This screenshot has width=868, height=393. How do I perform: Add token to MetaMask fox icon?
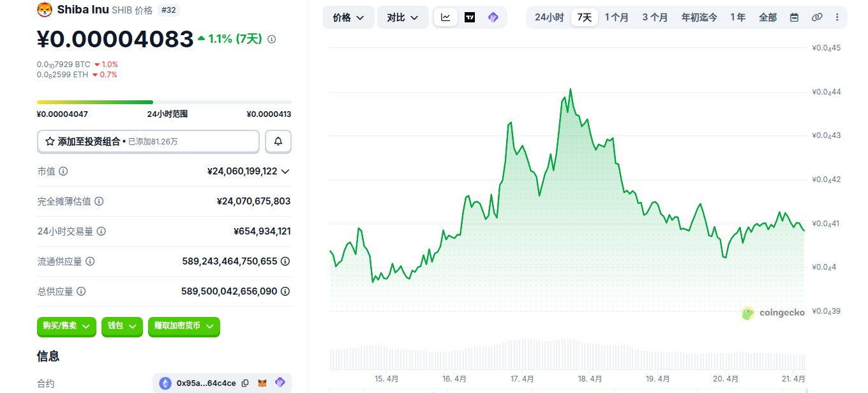click(262, 383)
